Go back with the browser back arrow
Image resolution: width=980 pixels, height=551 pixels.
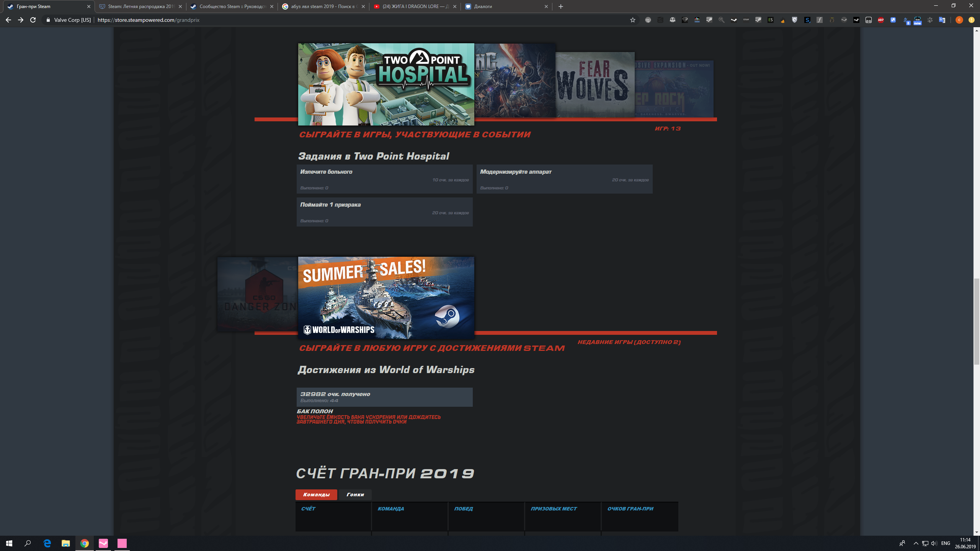[8, 20]
